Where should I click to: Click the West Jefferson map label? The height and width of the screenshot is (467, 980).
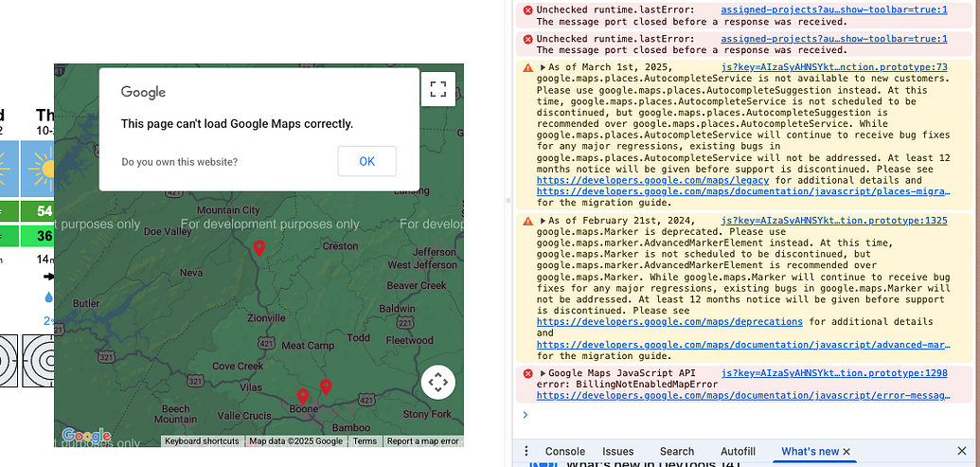(422, 264)
